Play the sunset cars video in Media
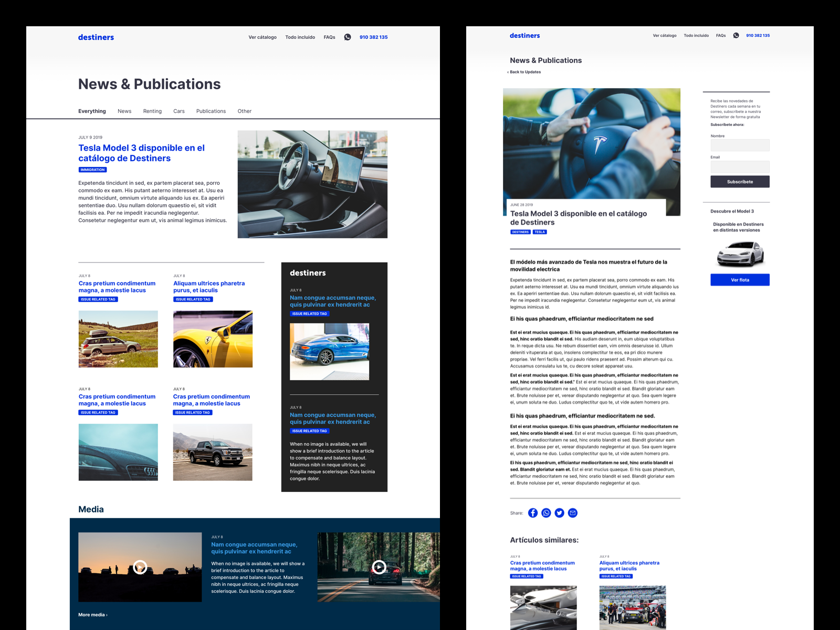This screenshot has height=630, width=840. pos(140,566)
